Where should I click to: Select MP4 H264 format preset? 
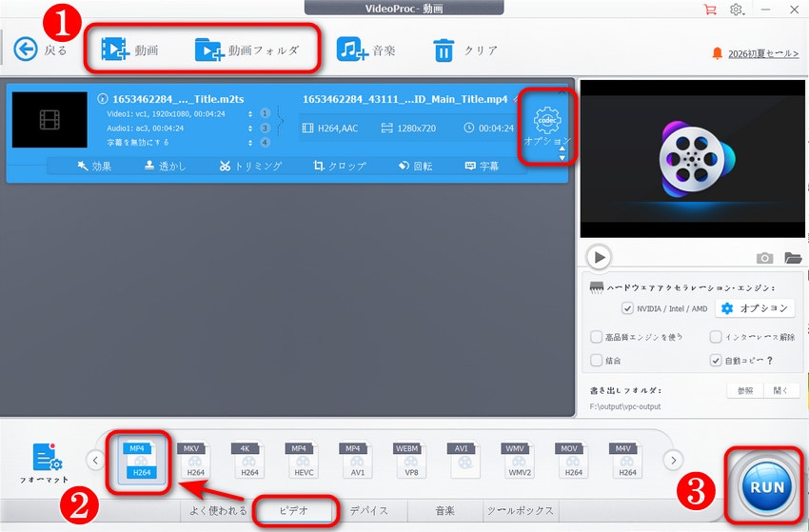click(142, 460)
